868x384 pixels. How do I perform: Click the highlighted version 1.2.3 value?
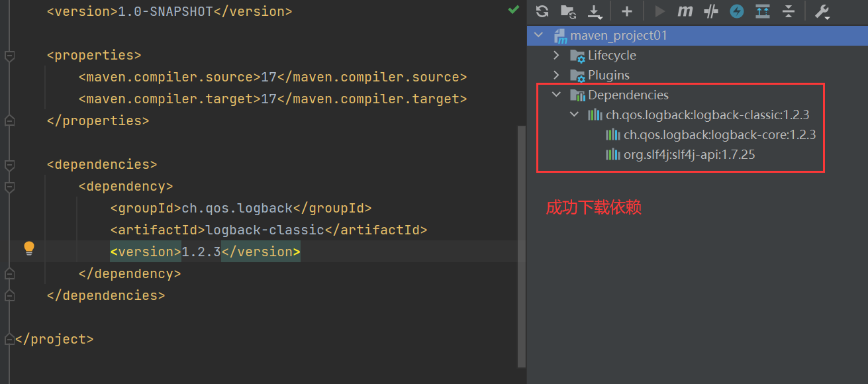tap(201, 252)
